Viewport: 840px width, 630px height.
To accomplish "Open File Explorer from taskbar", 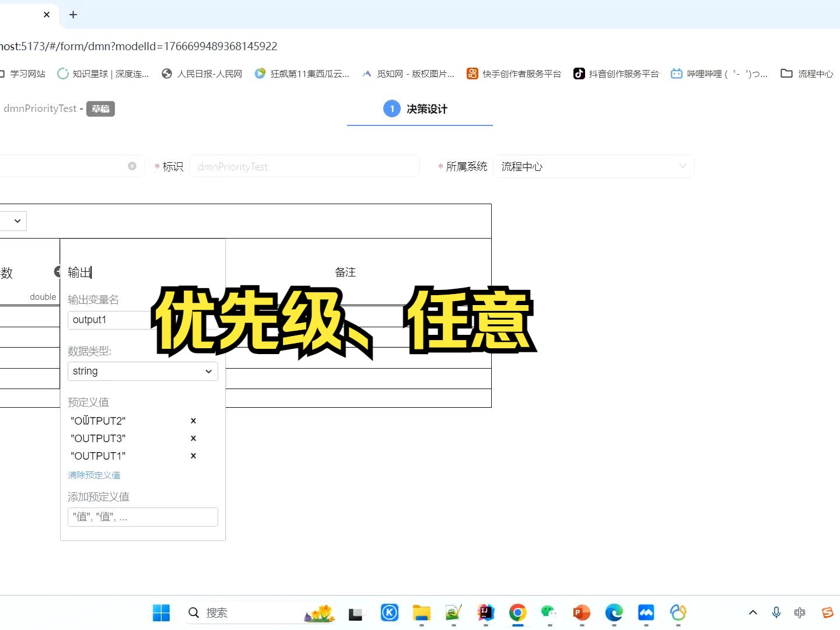I will click(x=421, y=612).
